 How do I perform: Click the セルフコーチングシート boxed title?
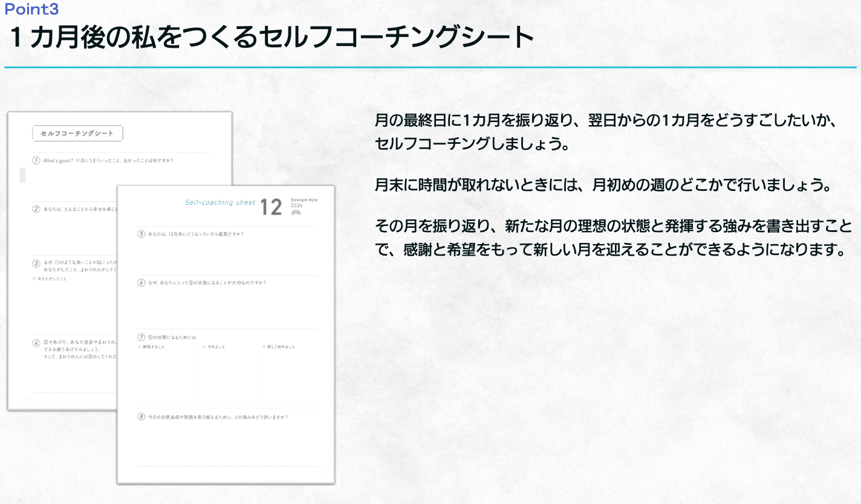tap(77, 134)
